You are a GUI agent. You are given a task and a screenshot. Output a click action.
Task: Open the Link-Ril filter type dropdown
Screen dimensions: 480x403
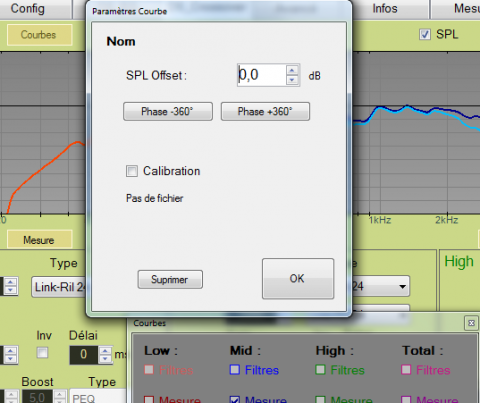coord(59,287)
